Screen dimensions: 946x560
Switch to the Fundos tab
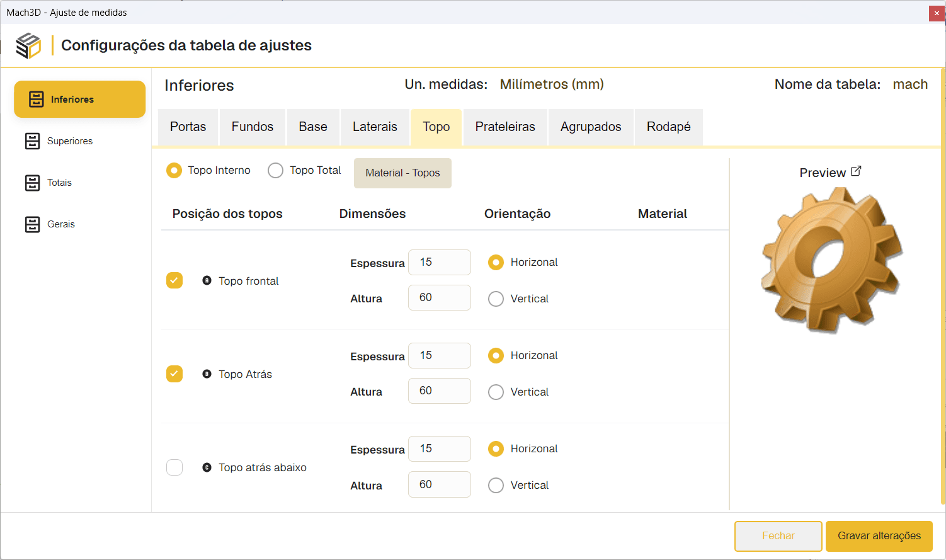[x=253, y=127]
